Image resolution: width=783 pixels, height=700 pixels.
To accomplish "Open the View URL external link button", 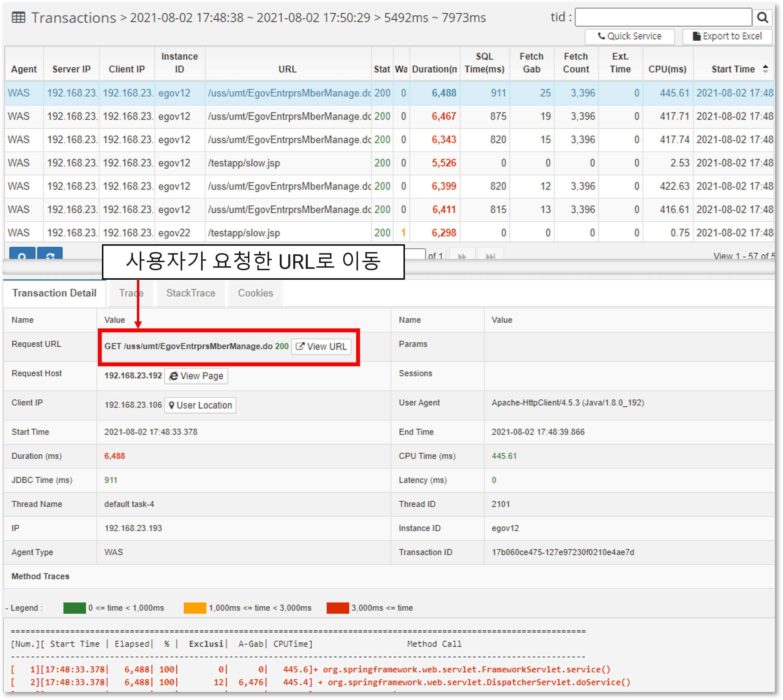I will [x=321, y=347].
